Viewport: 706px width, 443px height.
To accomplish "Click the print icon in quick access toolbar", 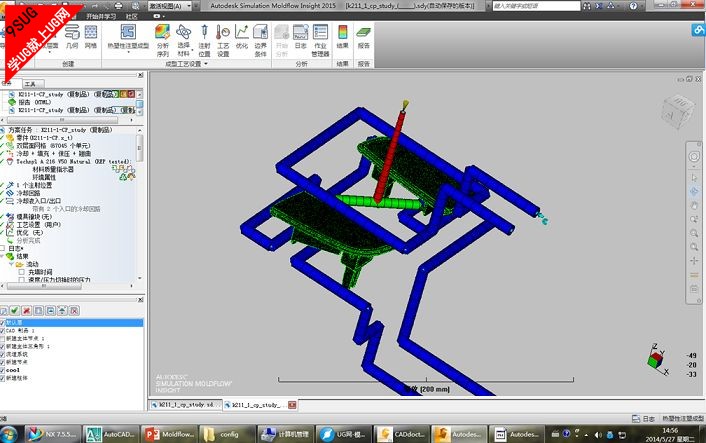I will coord(118,6).
